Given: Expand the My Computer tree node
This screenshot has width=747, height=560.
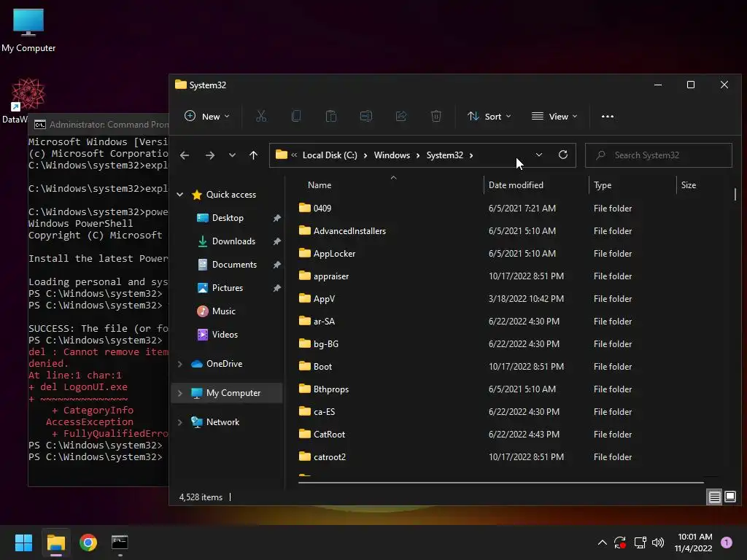Looking at the screenshot, I should pos(180,393).
